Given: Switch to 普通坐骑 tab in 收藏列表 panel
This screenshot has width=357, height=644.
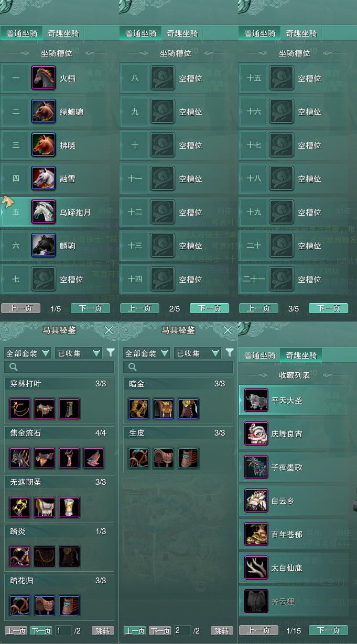Looking at the screenshot, I should [260, 356].
